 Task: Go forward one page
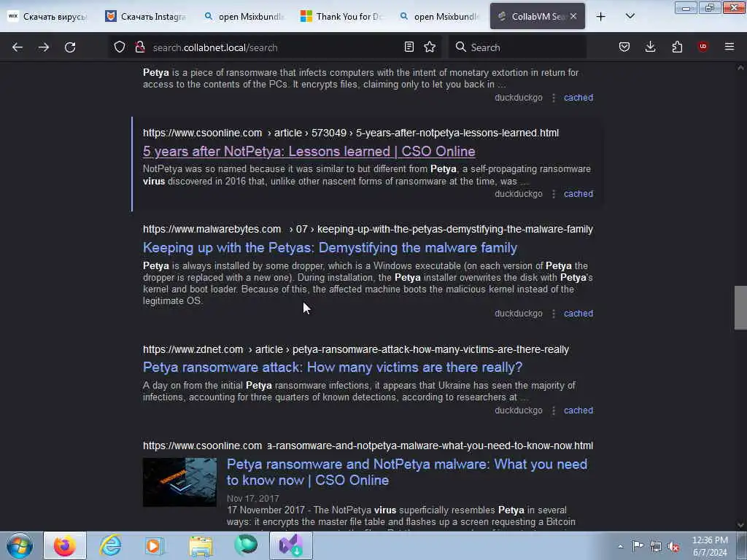coord(44,47)
